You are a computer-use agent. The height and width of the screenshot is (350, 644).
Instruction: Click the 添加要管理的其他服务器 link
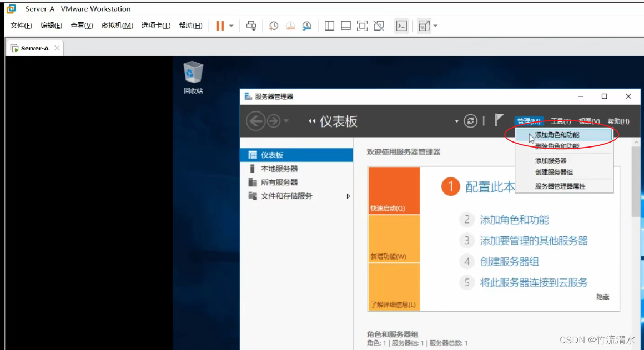[534, 241]
